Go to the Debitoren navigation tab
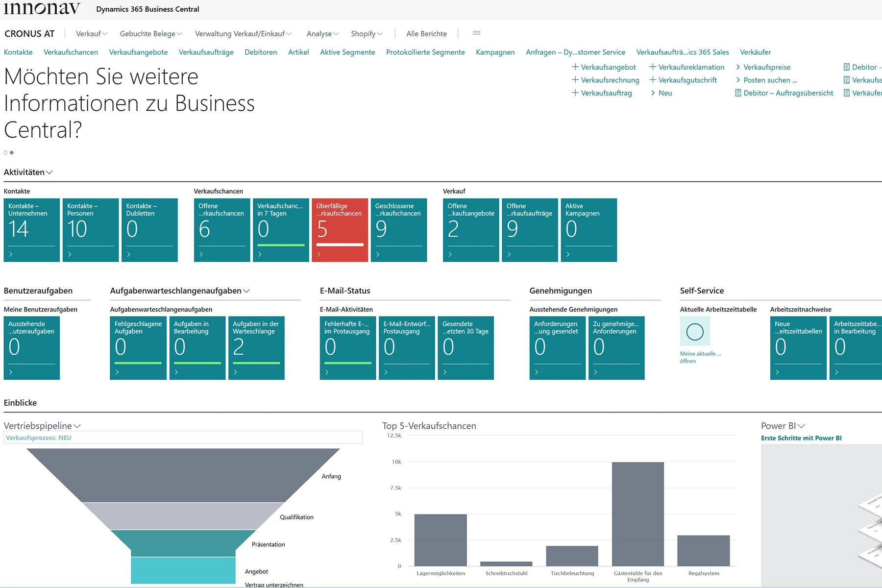882x588 pixels. pyautogui.click(x=261, y=52)
